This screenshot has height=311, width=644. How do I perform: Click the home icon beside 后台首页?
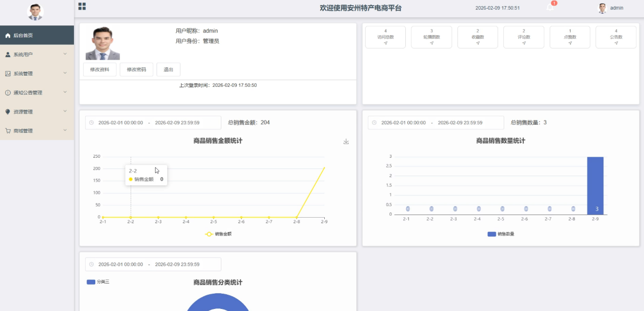tap(8, 36)
